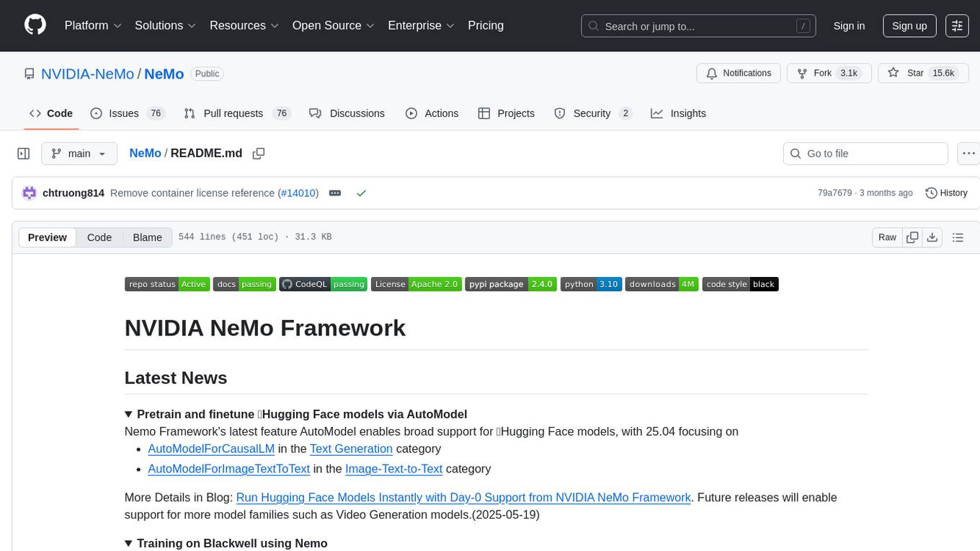
Task: Click the License Apache 2.0 badge
Action: [x=416, y=284]
